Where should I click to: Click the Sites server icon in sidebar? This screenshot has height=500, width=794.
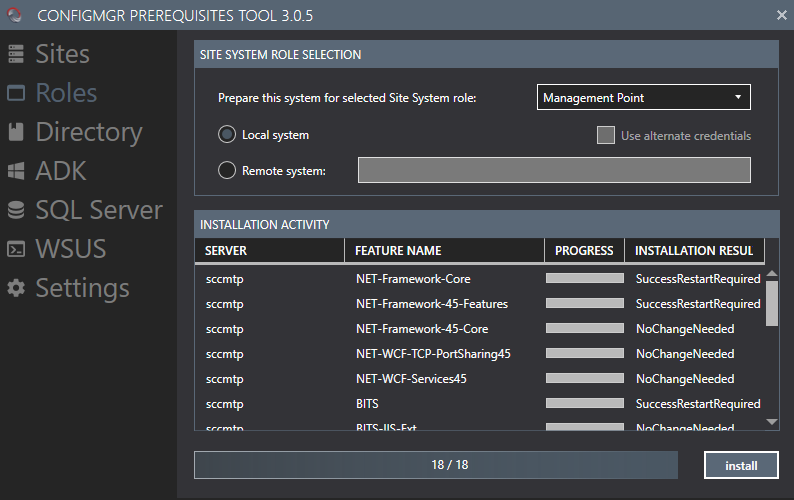tap(16, 54)
